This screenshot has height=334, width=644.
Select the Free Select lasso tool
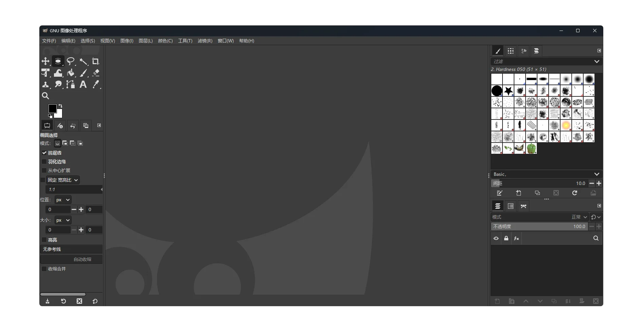point(71,61)
